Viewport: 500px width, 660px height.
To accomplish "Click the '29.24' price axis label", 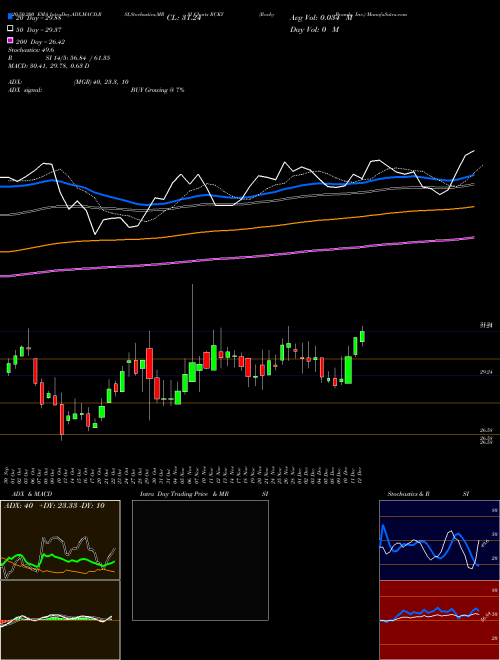I will click(x=486, y=372).
